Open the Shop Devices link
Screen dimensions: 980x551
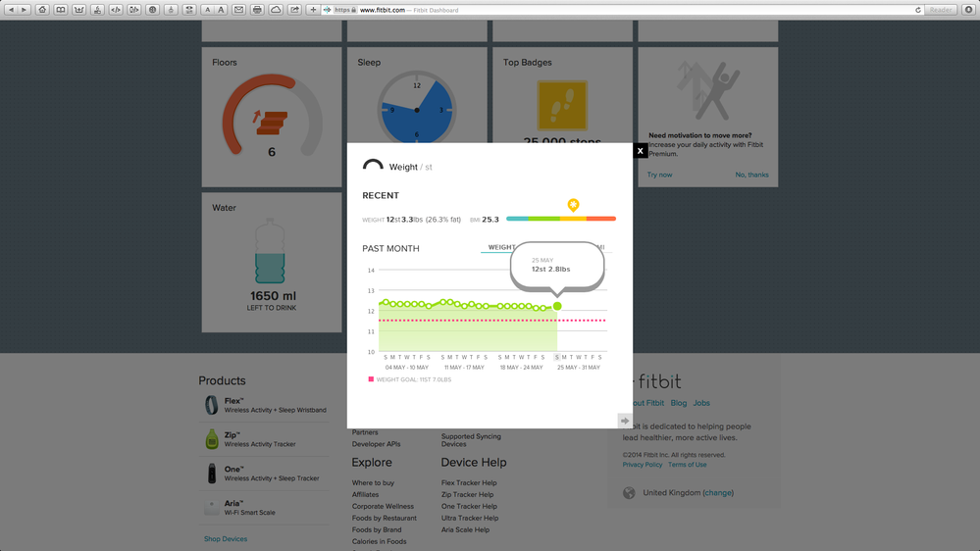click(x=226, y=538)
